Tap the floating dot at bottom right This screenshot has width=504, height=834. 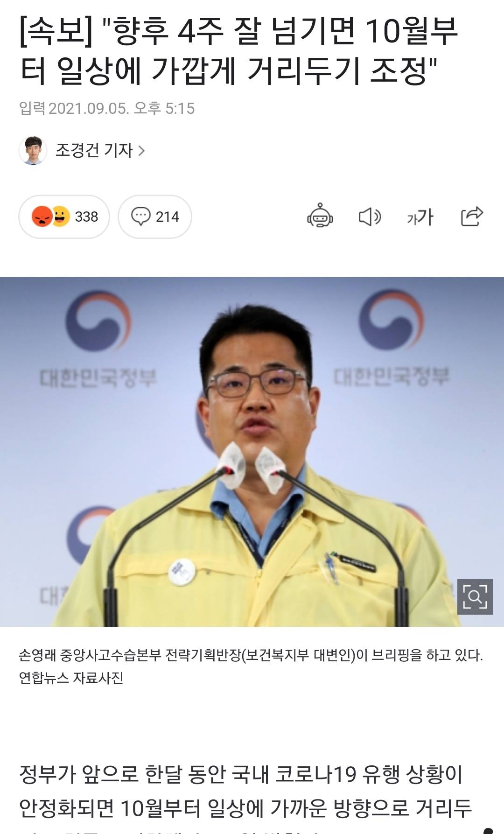[x=488, y=830]
